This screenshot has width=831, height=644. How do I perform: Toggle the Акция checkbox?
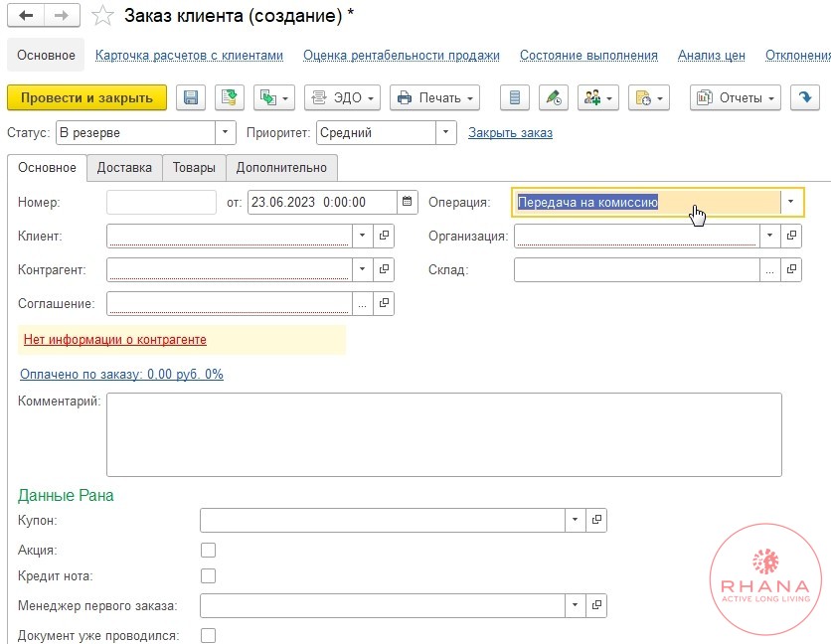tap(209, 551)
